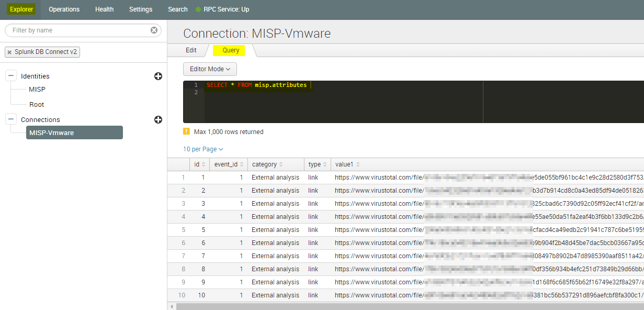Go to the Health menu

click(x=105, y=9)
